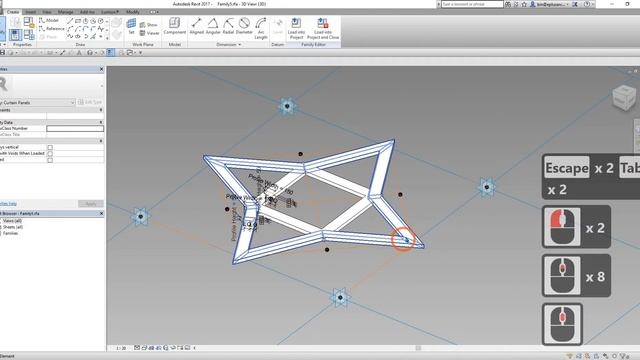The image size is (640, 360).
Task: Toggle the Always vertical checkbox
Action: tap(50, 147)
